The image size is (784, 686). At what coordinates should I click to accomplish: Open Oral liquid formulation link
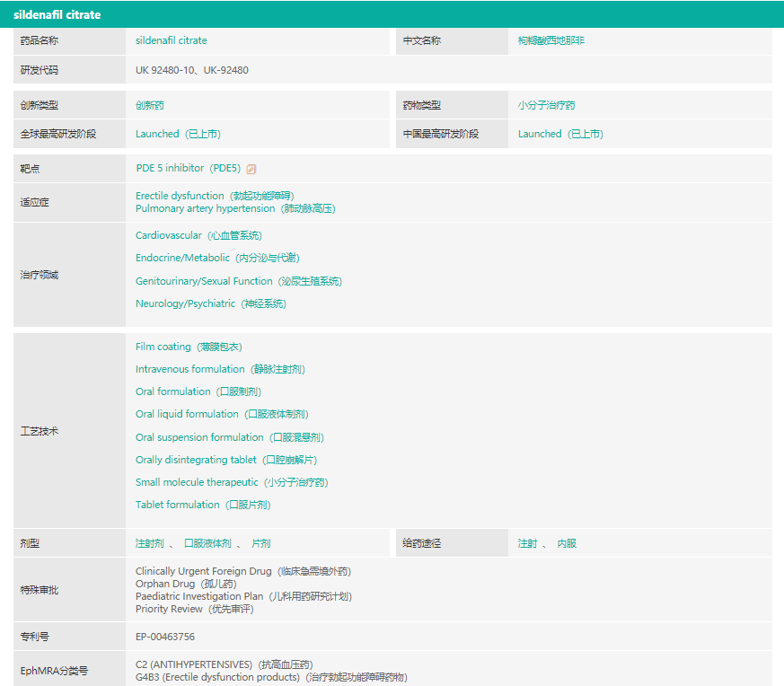click(222, 414)
